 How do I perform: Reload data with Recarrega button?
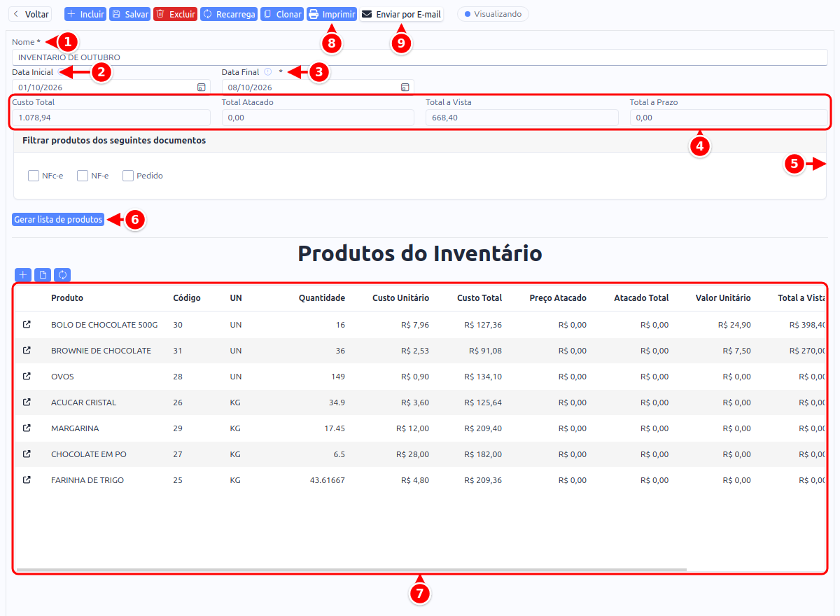click(229, 14)
